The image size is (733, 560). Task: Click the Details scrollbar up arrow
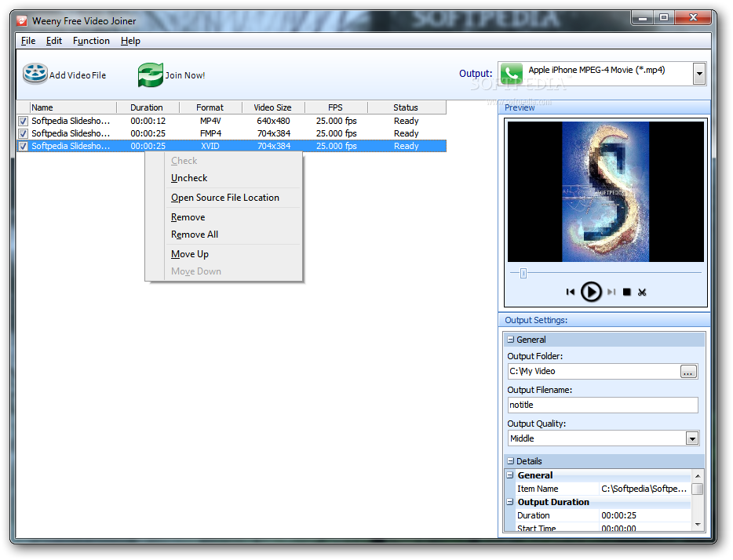pyautogui.click(x=698, y=476)
